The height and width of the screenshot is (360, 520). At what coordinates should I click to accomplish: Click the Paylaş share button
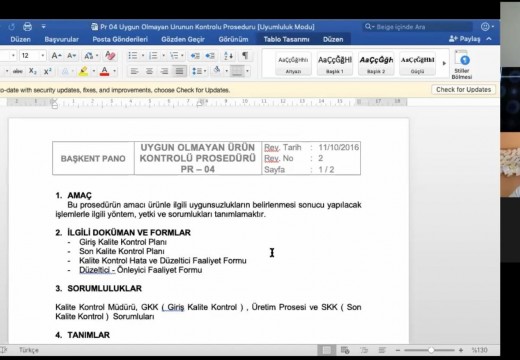tap(465, 39)
